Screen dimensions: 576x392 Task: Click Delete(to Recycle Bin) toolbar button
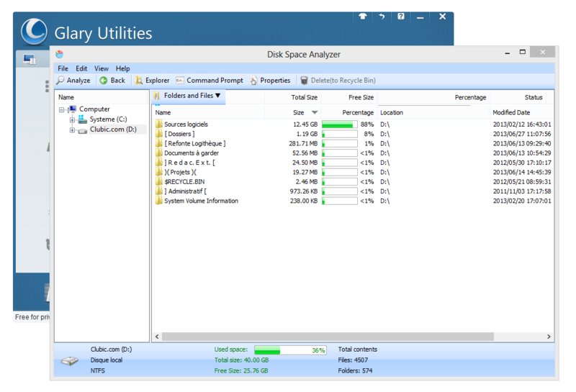pos(338,81)
